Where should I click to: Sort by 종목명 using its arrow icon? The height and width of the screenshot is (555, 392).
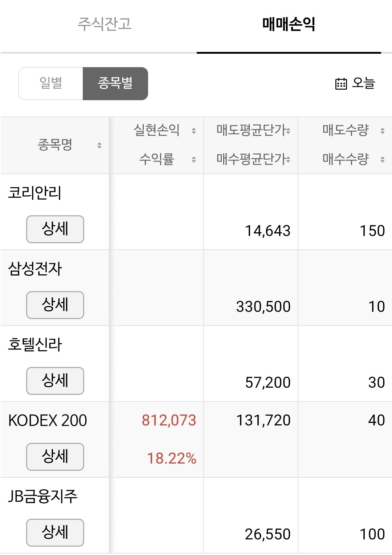99,146
